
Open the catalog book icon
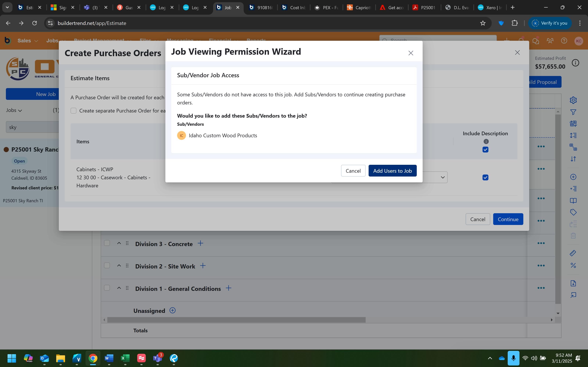573,201
